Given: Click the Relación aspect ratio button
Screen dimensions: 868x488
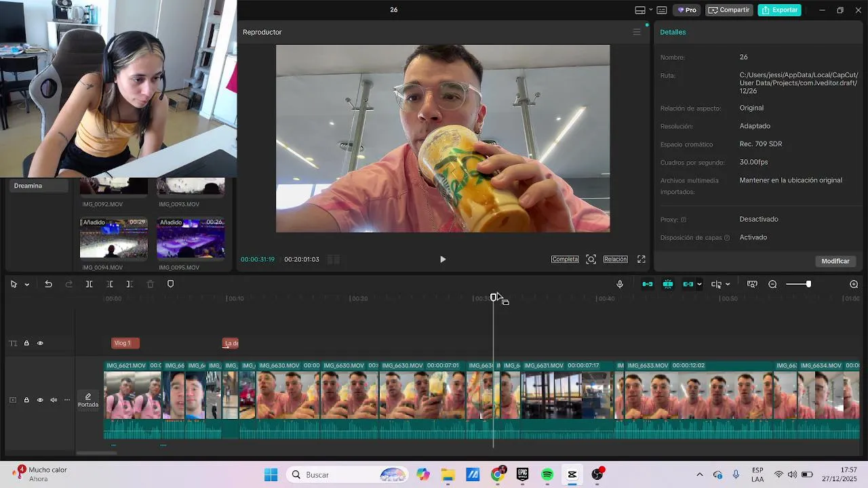Looking at the screenshot, I should (x=615, y=259).
